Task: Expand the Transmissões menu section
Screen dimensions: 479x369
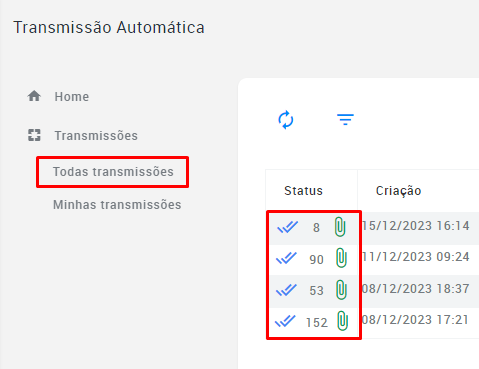Action: pos(96,136)
